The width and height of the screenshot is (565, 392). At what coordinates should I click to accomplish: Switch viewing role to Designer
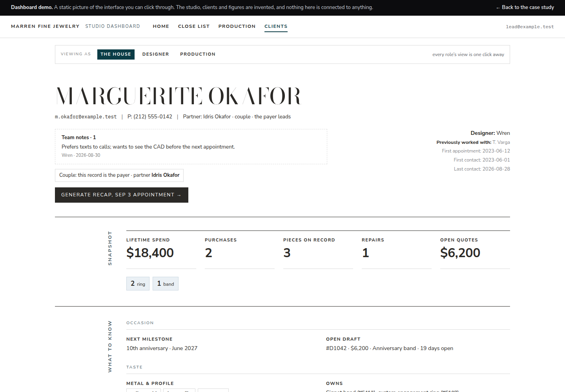pos(156,54)
